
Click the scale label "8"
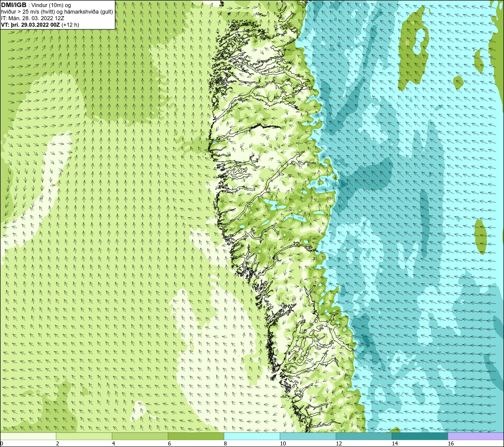[225, 443]
